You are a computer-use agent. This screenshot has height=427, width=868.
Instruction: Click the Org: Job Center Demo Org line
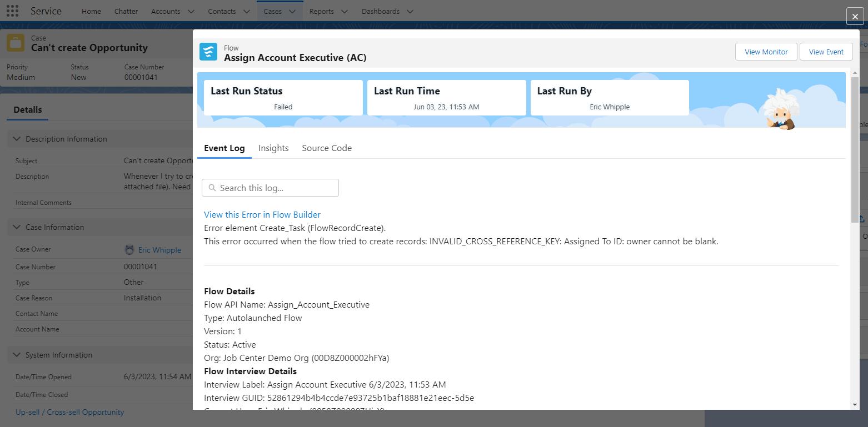point(297,358)
